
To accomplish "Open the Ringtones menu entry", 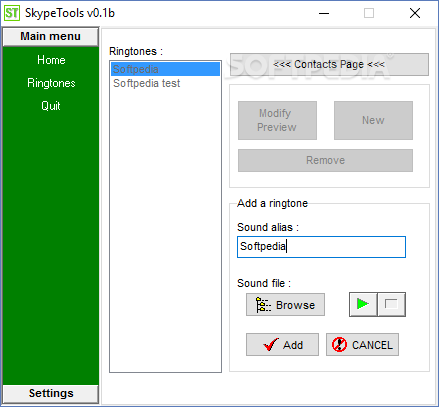I will pos(51,83).
